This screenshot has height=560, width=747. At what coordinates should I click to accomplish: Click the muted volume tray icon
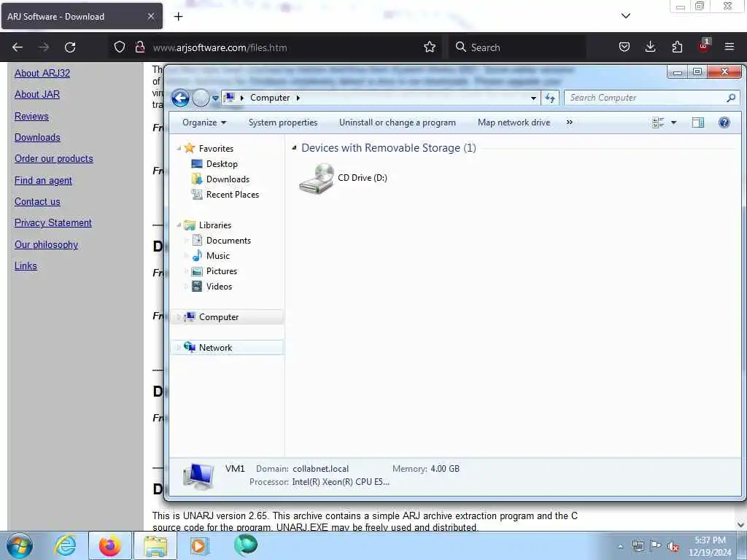click(673, 546)
